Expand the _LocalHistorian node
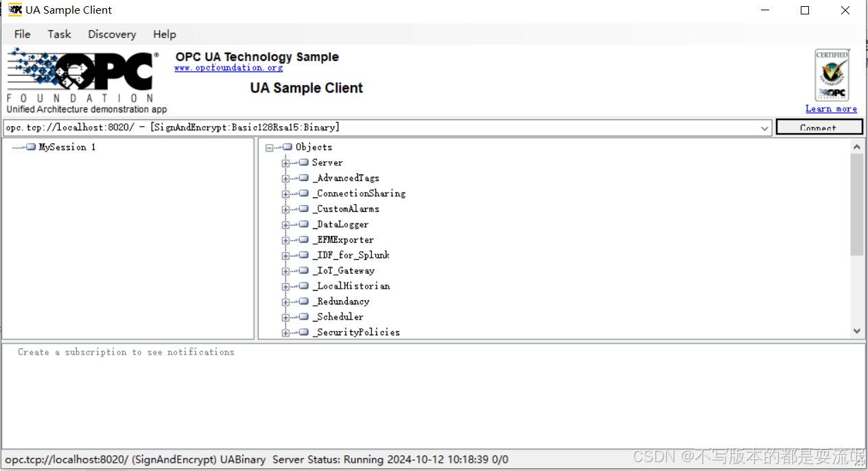The image size is (868, 471). (x=285, y=287)
